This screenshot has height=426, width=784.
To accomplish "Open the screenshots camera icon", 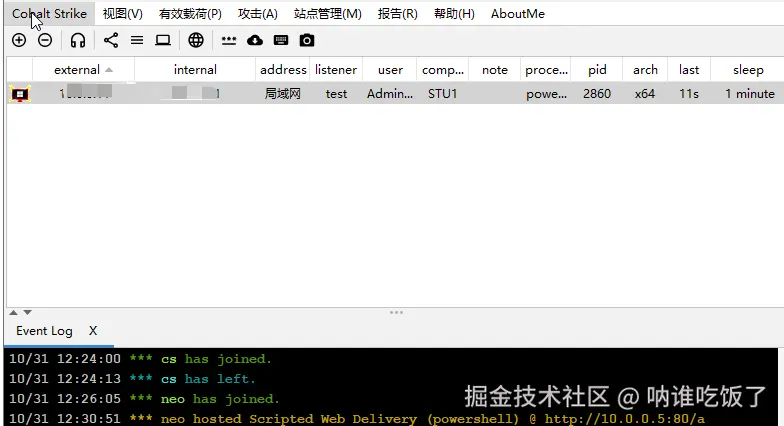I will tap(306, 40).
